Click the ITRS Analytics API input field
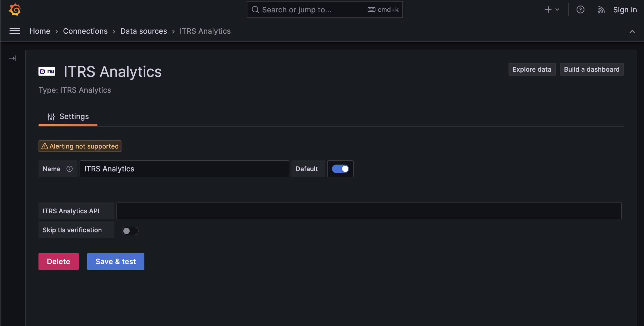 (369, 211)
